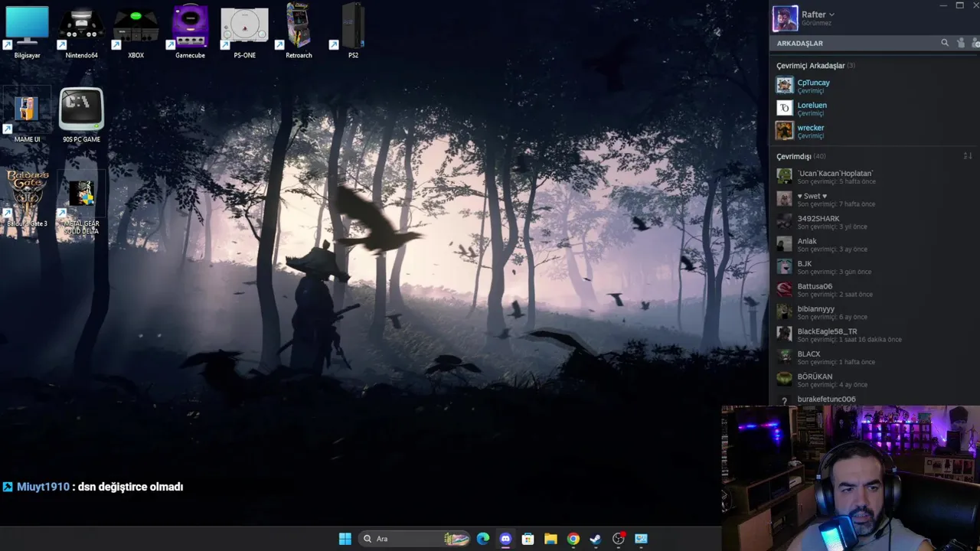Select offline friend Battusa06

tap(873, 289)
